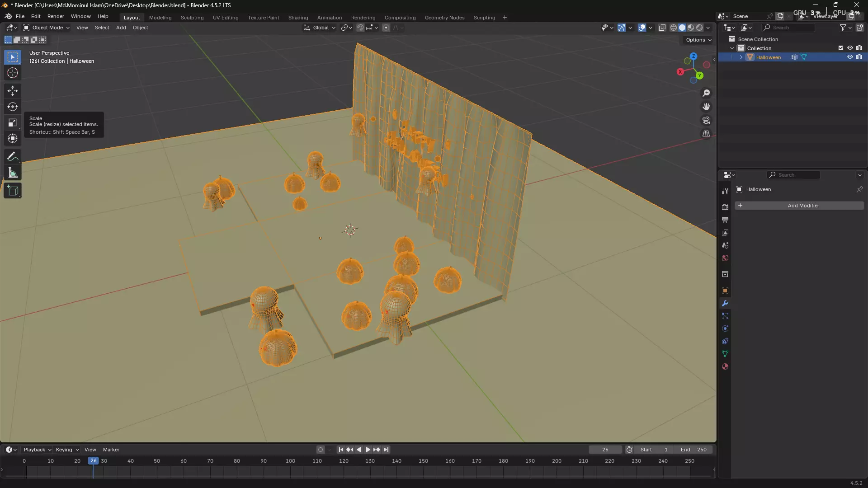Open the Render properties tab

(x=725, y=207)
